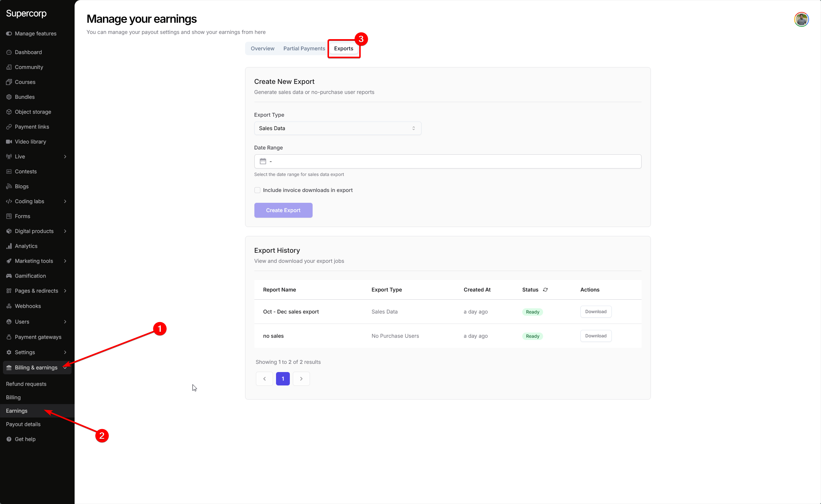Screen dimensions: 821x504
Task: Click the Webhooks icon in sidebar
Action: tap(9, 306)
